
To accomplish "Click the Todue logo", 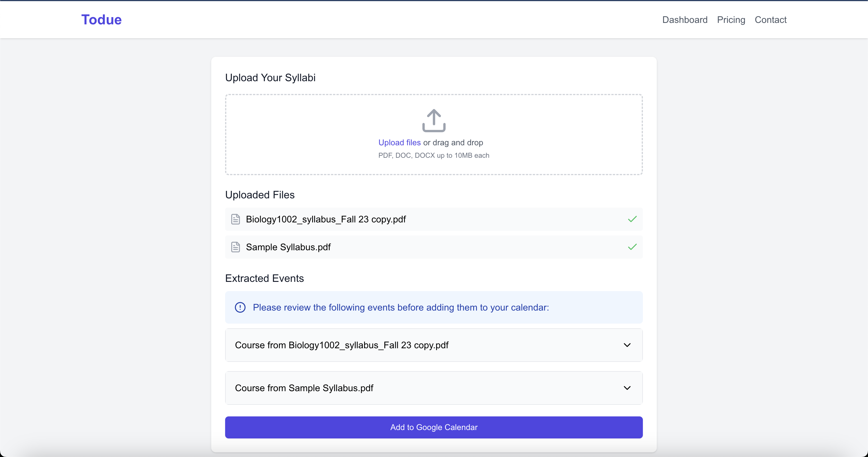I will click(102, 19).
